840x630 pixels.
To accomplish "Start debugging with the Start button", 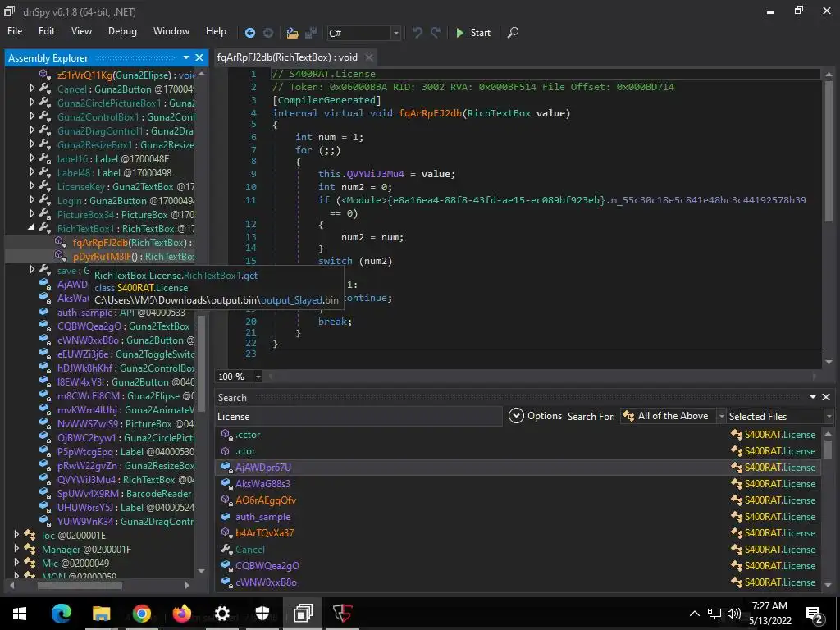I will [x=472, y=33].
